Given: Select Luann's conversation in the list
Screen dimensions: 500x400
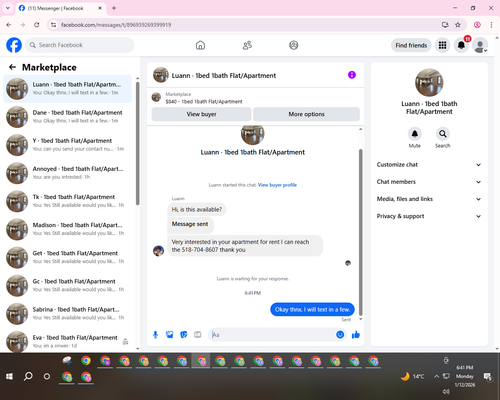Looking at the screenshot, I should [68, 89].
